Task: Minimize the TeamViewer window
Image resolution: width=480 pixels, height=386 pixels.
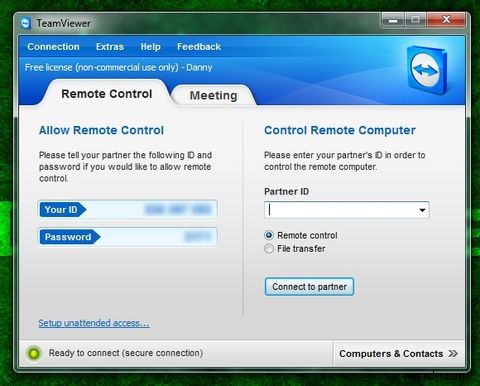Action: [393, 21]
